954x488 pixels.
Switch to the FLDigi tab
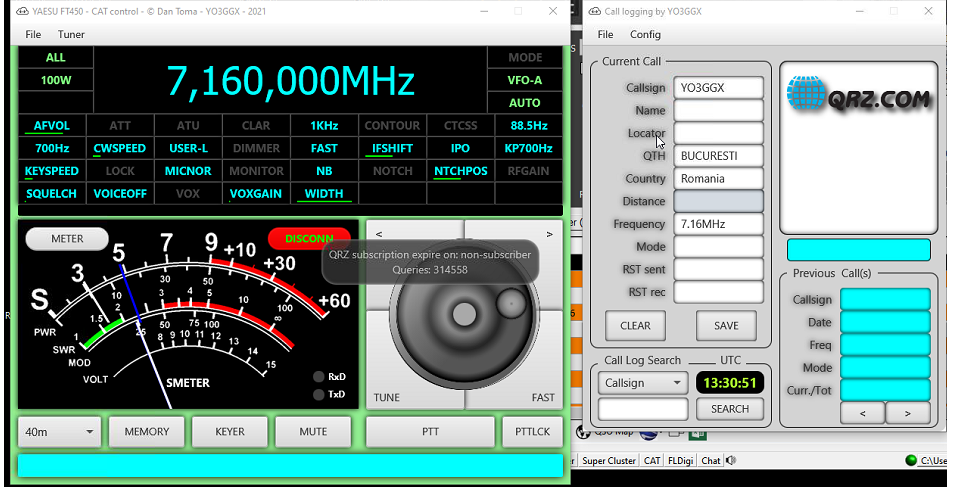coord(681,461)
